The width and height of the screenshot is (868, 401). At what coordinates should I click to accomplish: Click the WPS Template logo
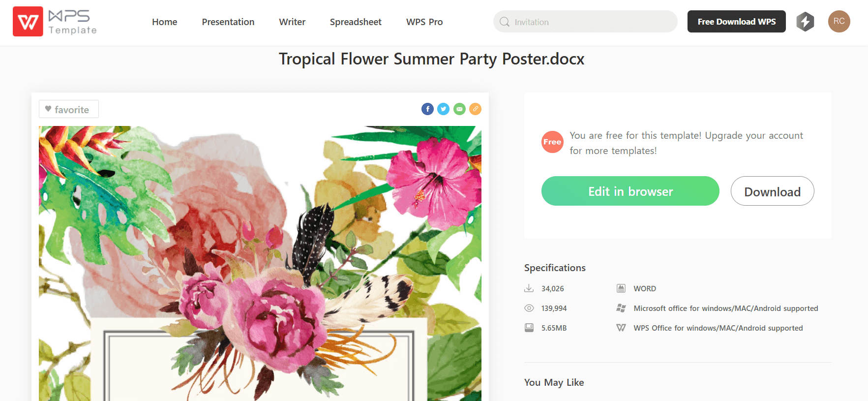(55, 22)
